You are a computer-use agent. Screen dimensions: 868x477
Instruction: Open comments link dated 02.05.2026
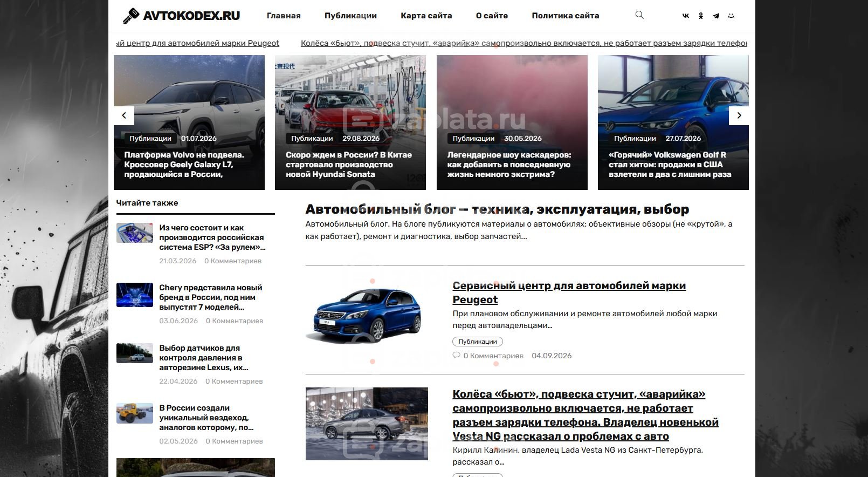point(234,441)
